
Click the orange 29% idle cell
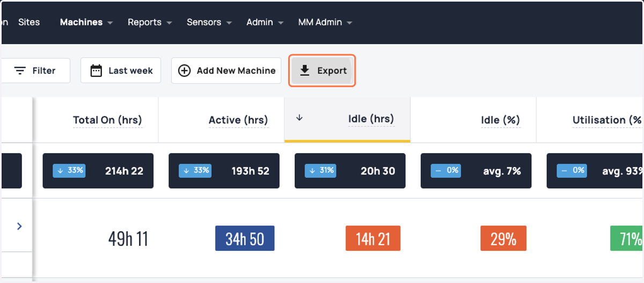point(503,238)
